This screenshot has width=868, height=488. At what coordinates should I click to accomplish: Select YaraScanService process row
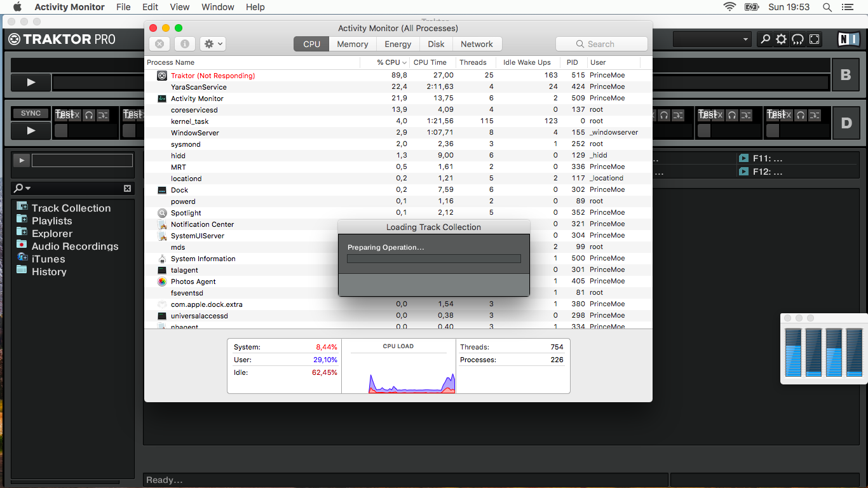pos(398,87)
